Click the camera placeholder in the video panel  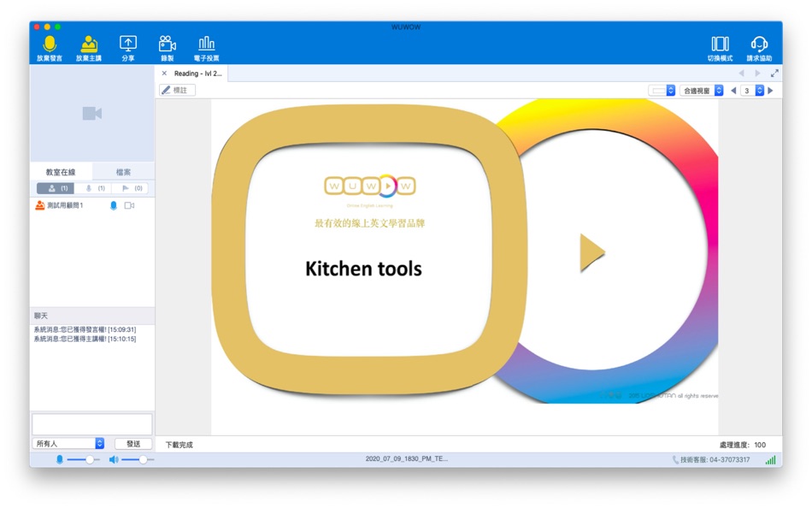click(92, 114)
